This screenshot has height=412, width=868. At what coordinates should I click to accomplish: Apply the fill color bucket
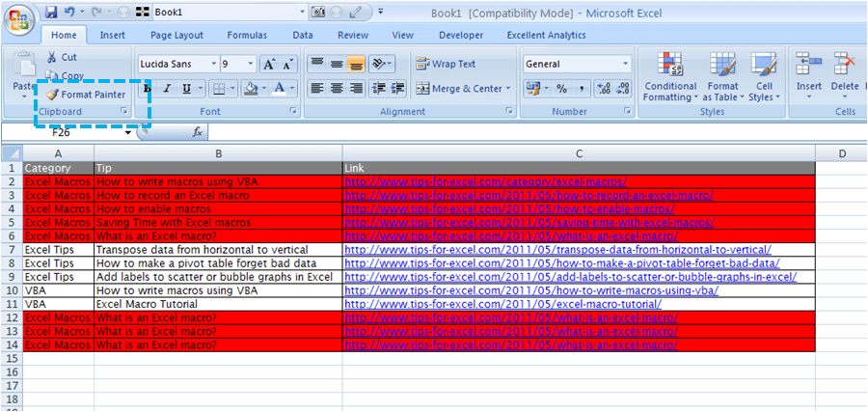tap(252, 88)
